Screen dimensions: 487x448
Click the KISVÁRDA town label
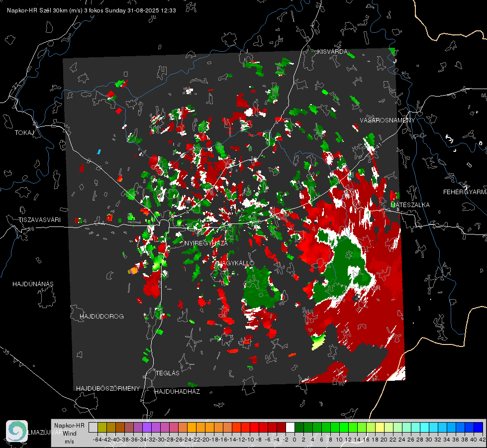tap(332, 52)
